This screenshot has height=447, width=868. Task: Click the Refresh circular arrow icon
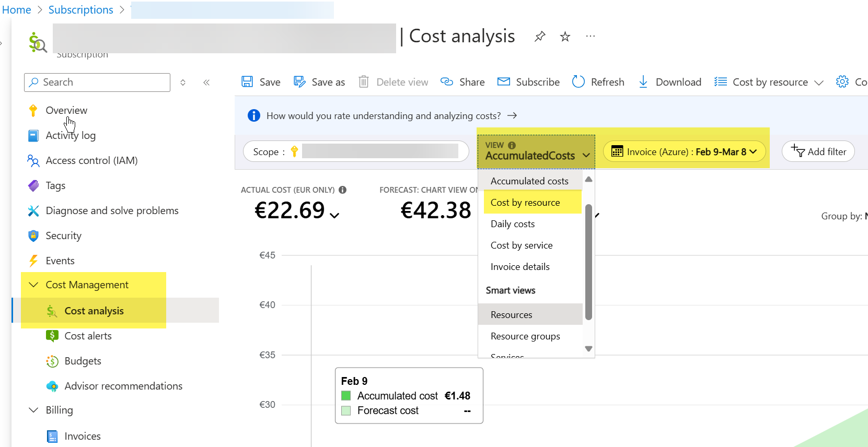[x=578, y=81]
